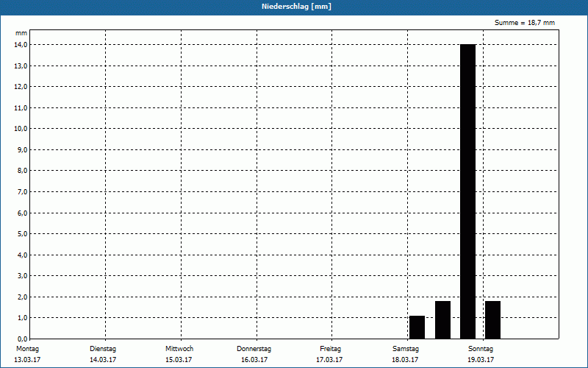Click the 7,0 y-axis label
The height and width of the screenshot is (368, 588).
(x=23, y=192)
